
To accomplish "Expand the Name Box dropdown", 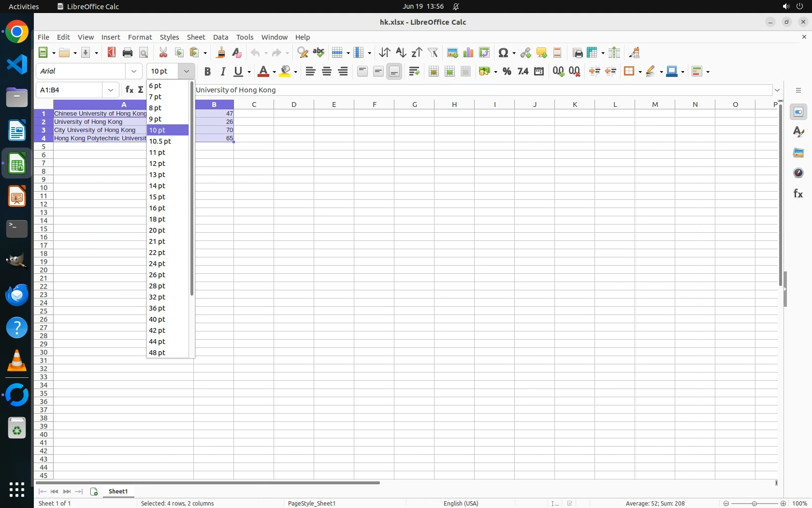I will click(111, 90).
